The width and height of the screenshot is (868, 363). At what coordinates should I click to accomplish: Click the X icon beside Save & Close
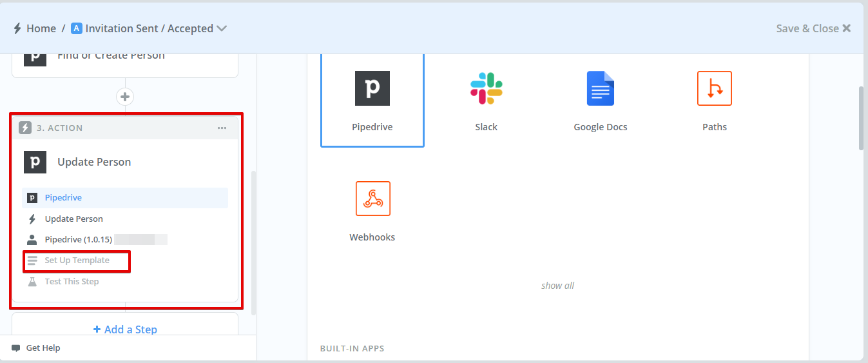847,28
